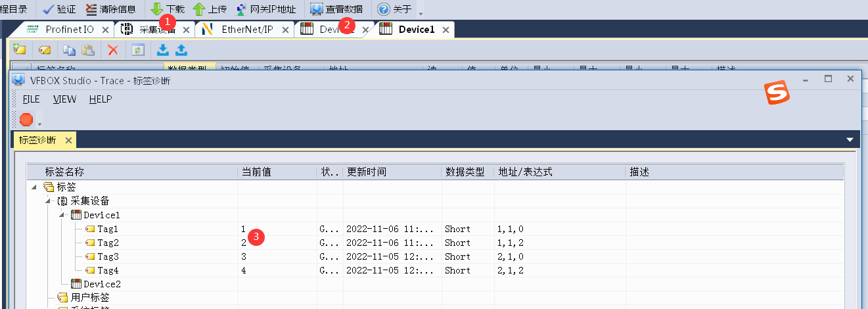The height and width of the screenshot is (309, 868).
Task: Click the Sogou input method S icon
Action: [x=777, y=93]
